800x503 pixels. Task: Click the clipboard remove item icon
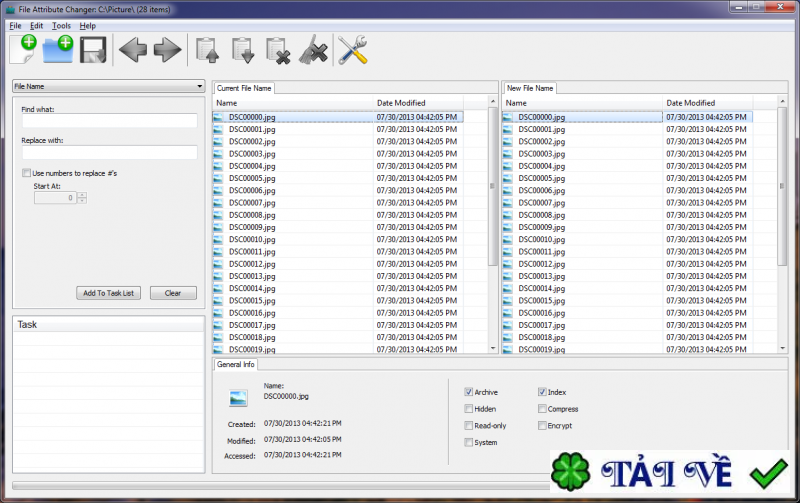tap(278, 51)
